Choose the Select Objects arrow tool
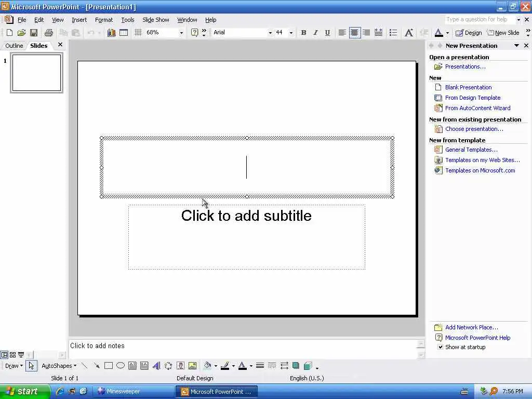 tap(31, 366)
